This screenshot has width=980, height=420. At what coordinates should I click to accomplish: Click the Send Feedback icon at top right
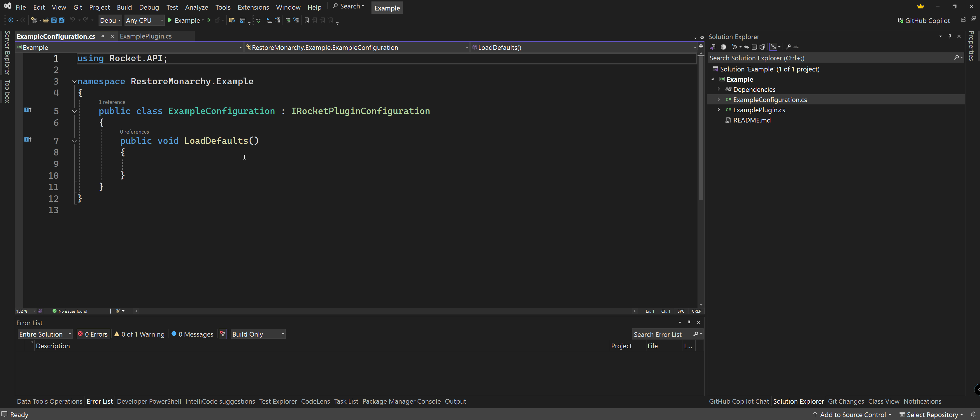pyautogui.click(x=973, y=19)
